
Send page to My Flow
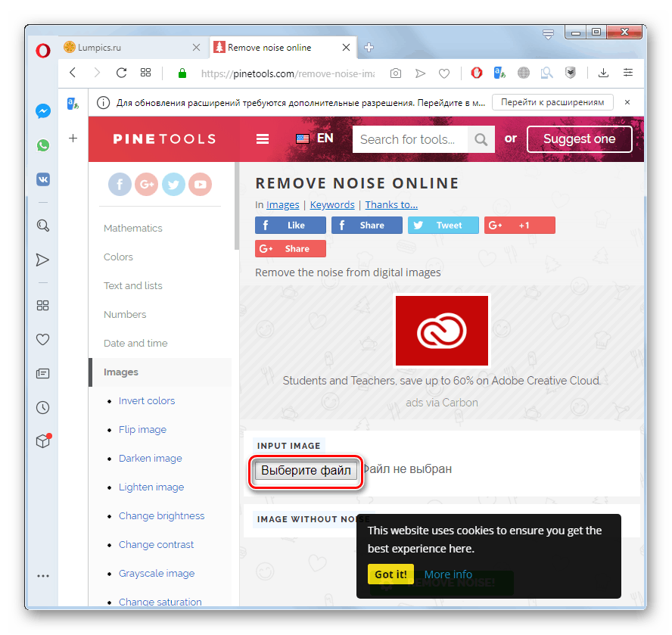click(420, 73)
